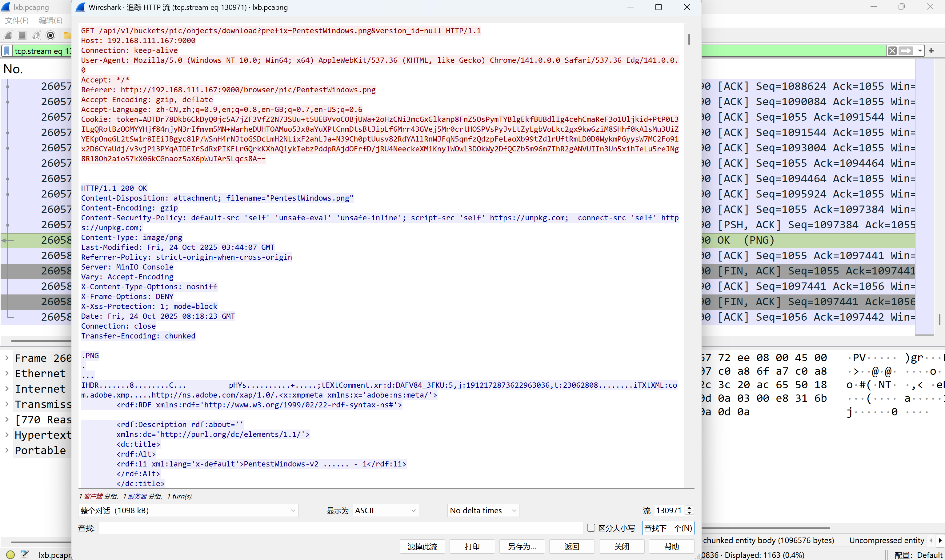Click the start capture shark fin icon
The height and width of the screenshot is (560, 945).
[8, 35]
